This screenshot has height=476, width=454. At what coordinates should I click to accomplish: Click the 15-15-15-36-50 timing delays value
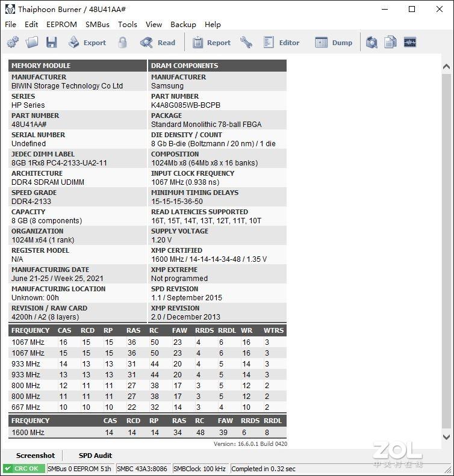tap(177, 201)
